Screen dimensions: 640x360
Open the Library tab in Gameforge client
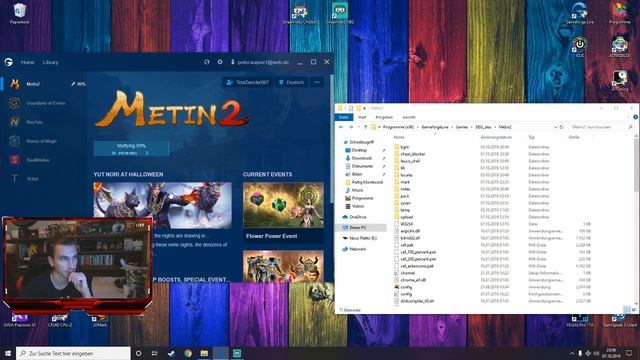[x=51, y=62]
